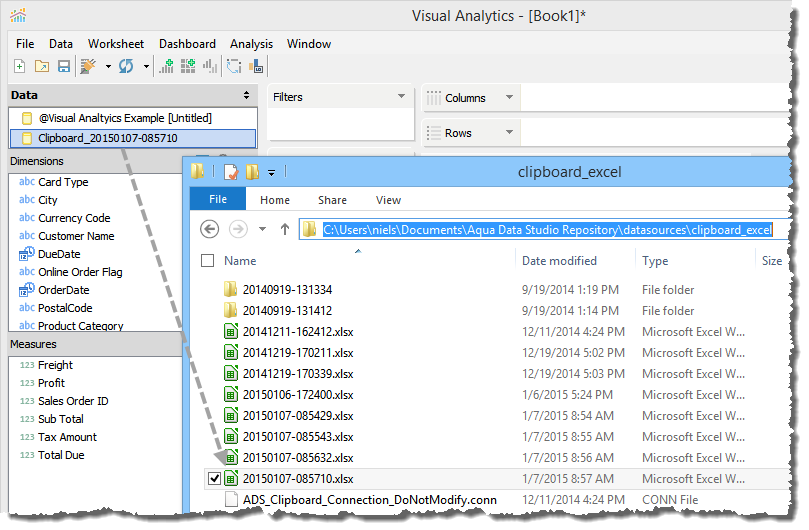Click the date icon beside DueDate dimension
Image resolution: width=809 pixels, height=530 pixels.
click(26, 253)
